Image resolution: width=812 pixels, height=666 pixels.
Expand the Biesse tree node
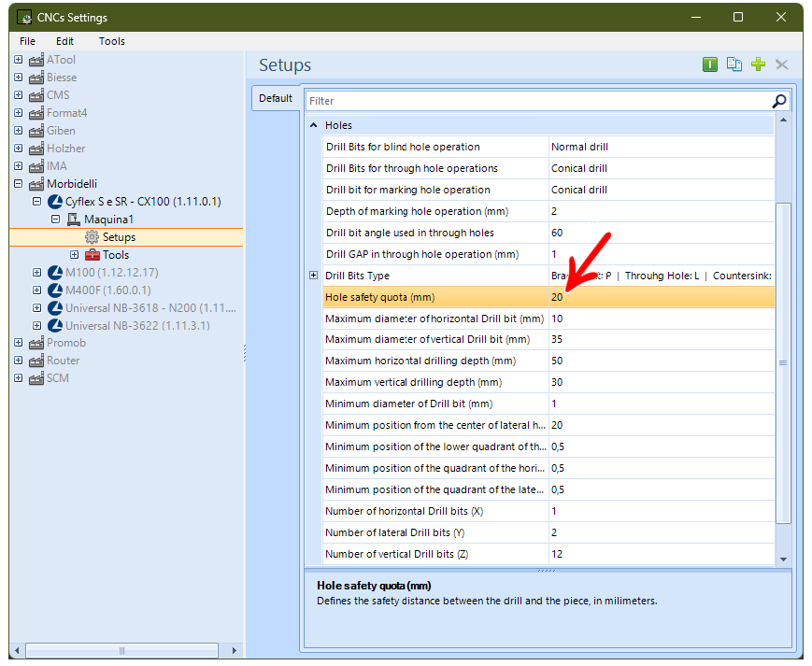tap(18, 78)
